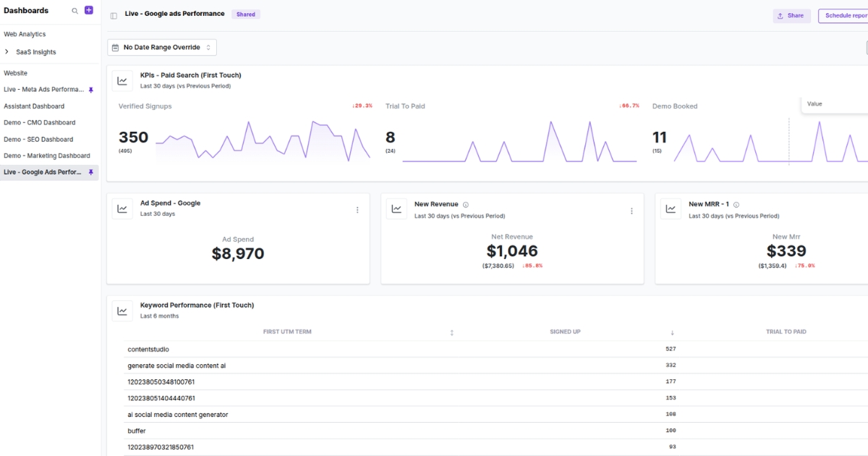The height and width of the screenshot is (456, 868).
Task: Click the Share button
Action: (791, 14)
